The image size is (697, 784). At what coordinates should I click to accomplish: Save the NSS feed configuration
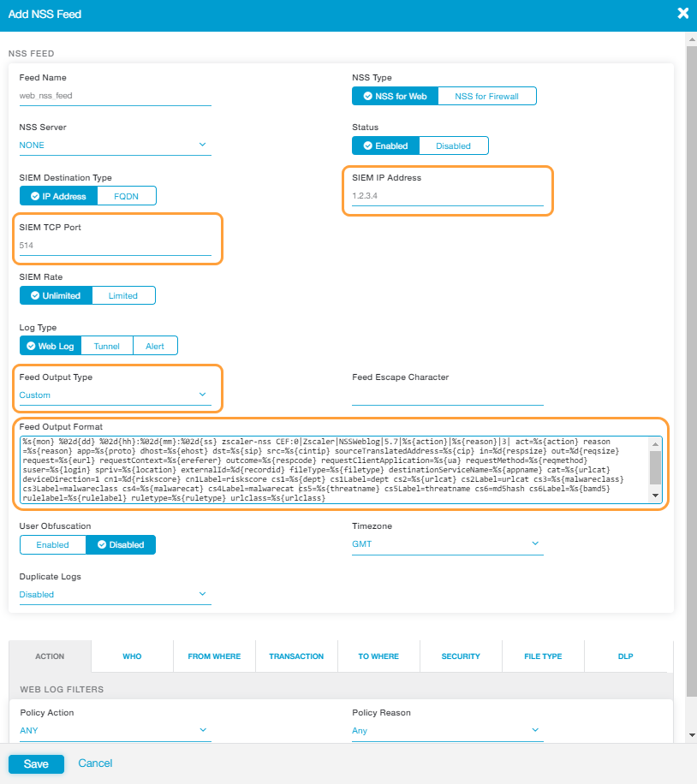(x=36, y=763)
